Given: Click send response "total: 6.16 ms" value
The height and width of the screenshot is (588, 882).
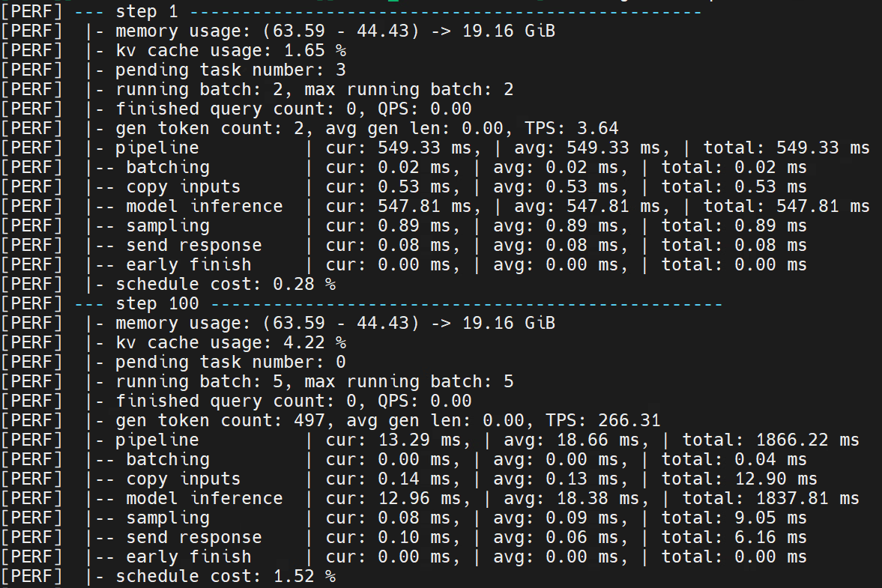Looking at the screenshot, I should (734, 538).
